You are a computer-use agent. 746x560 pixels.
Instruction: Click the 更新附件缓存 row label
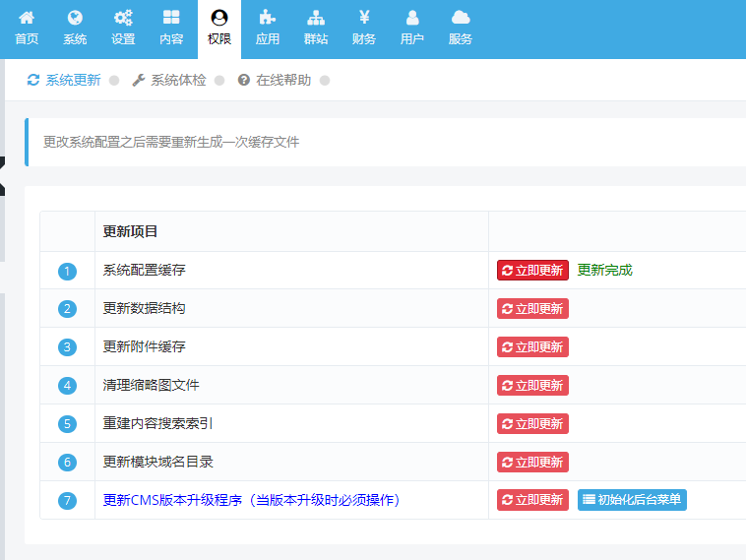click(144, 346)
